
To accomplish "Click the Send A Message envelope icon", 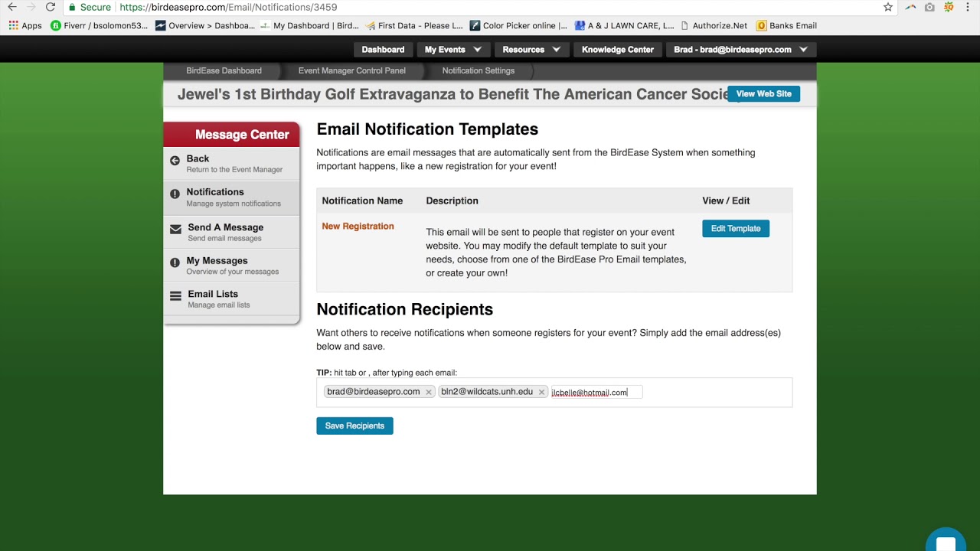I will 175,229.
